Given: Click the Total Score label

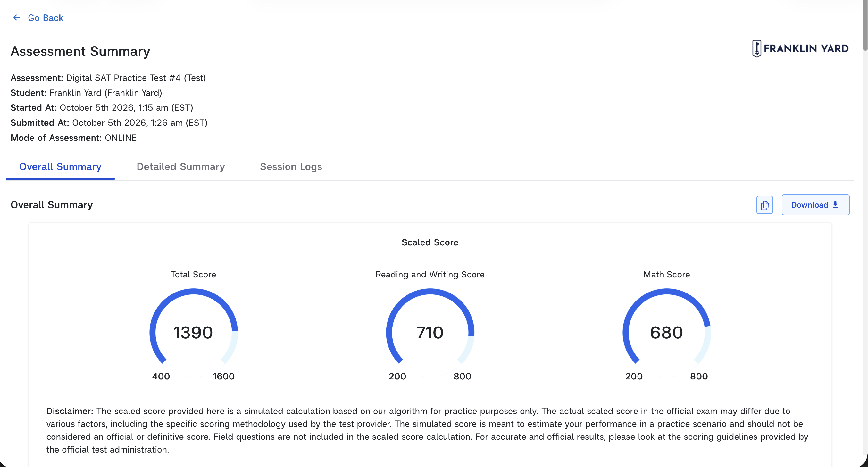Looking at the screenshot, I should tap(193, 274).
